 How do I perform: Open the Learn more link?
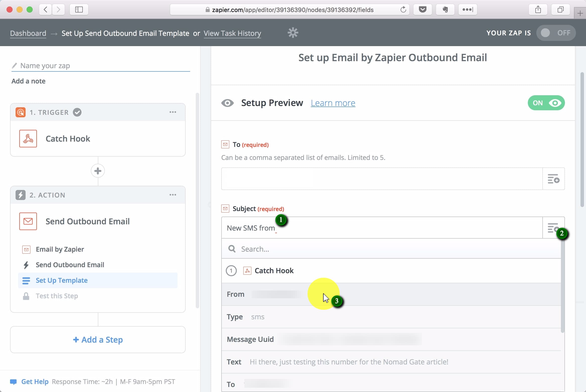click(x=333, y=103)
